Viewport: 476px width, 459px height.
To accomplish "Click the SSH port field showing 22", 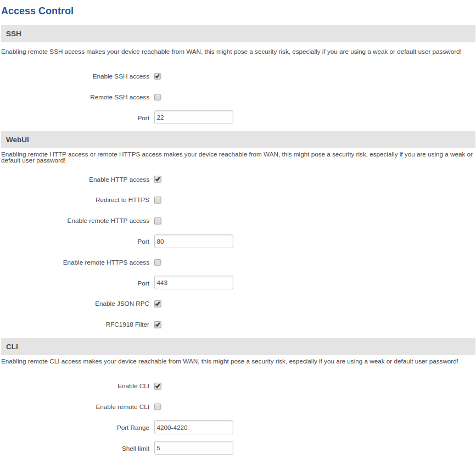I will pos(193,117).
